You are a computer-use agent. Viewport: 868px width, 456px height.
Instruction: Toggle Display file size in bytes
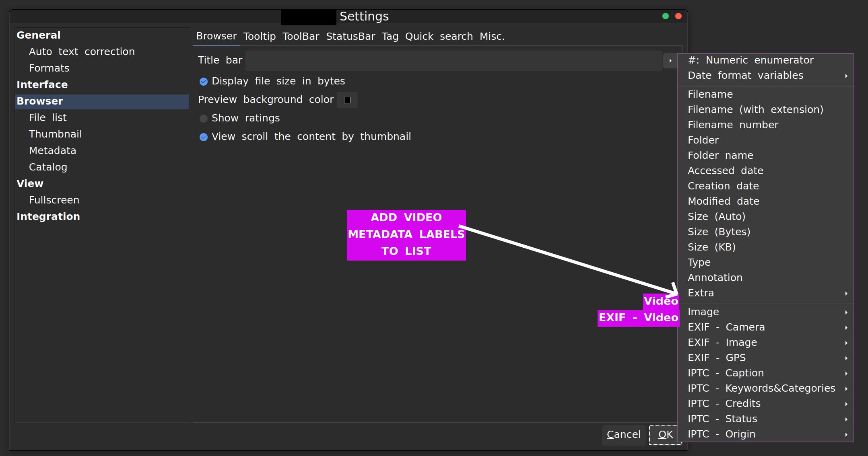tap(204, 82)
